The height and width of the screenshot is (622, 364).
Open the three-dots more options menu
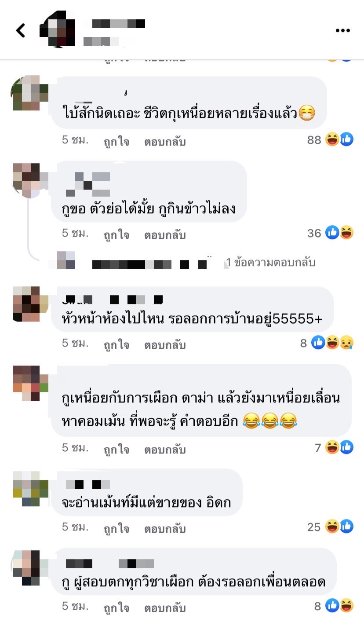pyautogui.click(x=343, y=30)
